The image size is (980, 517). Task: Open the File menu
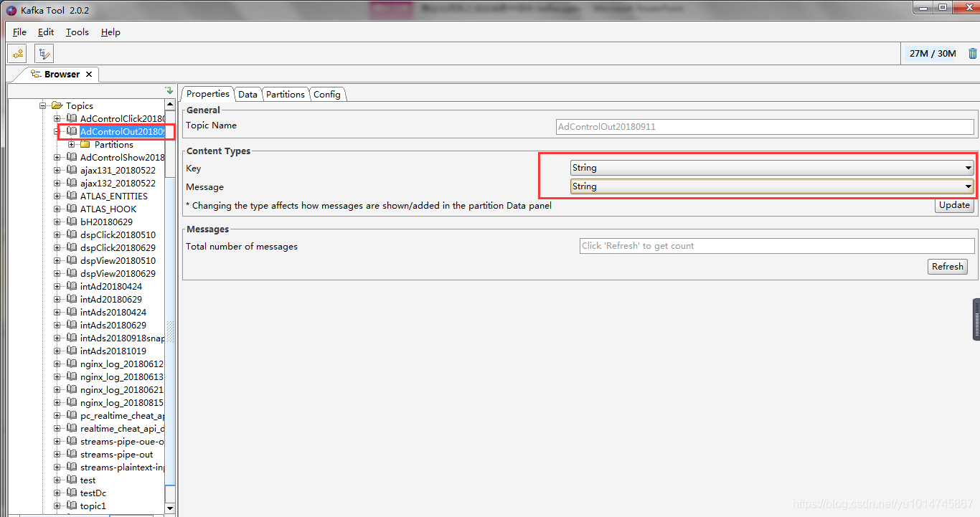point(19,32)
